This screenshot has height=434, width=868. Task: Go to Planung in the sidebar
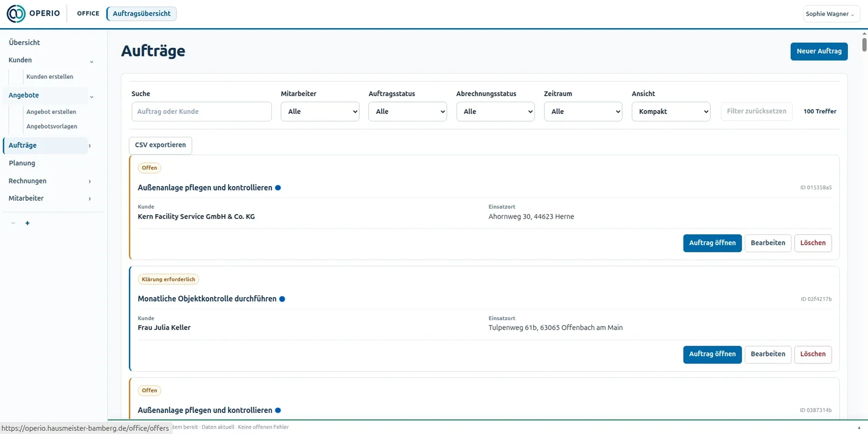pos(22,163)
